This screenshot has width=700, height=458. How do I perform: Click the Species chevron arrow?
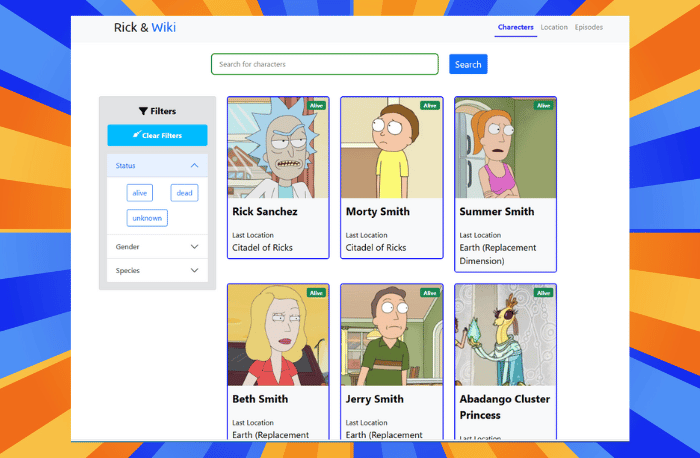tap(194, 271)
